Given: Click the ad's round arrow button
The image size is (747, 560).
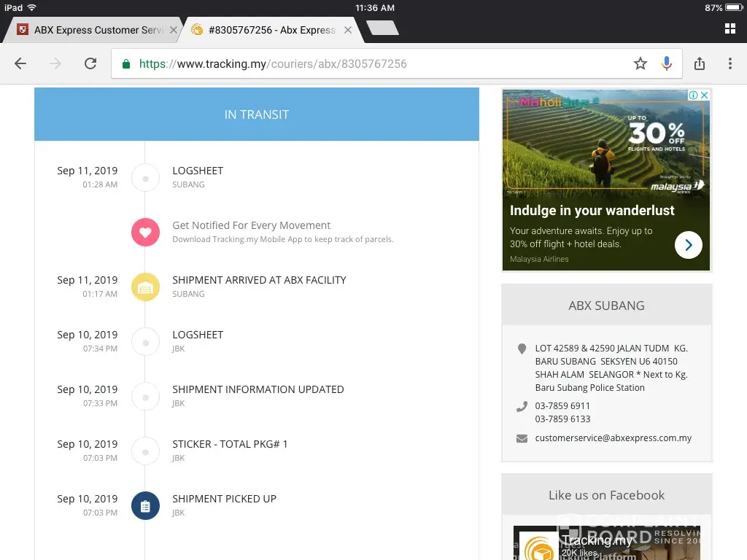Looking at the screenshot, I should 688,245.
